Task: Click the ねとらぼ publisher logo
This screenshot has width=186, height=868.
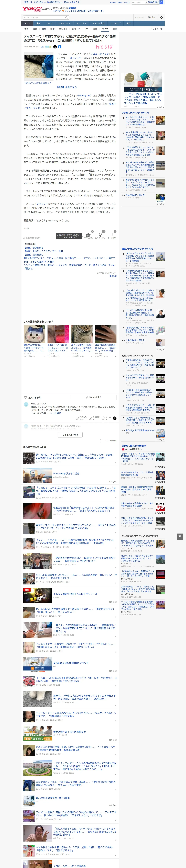Action: click(x=104, y=47)
